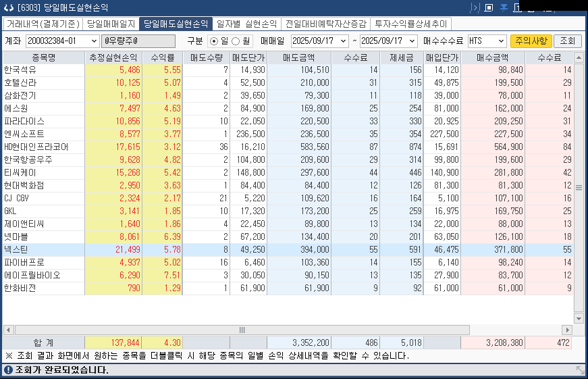
Task: Click the expand arrow icon in title bar
Action: click(475, 7)
